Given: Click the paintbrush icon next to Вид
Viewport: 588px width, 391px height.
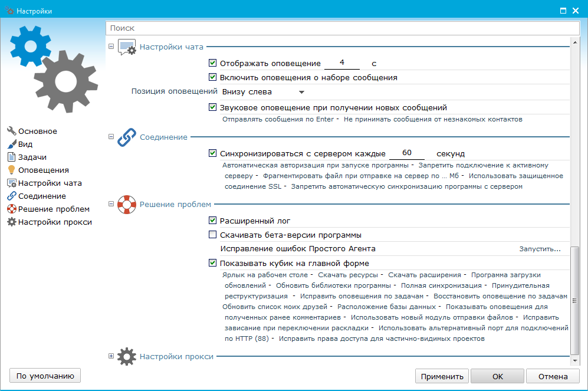Looking at the screenshot, I should pos(11,144).
